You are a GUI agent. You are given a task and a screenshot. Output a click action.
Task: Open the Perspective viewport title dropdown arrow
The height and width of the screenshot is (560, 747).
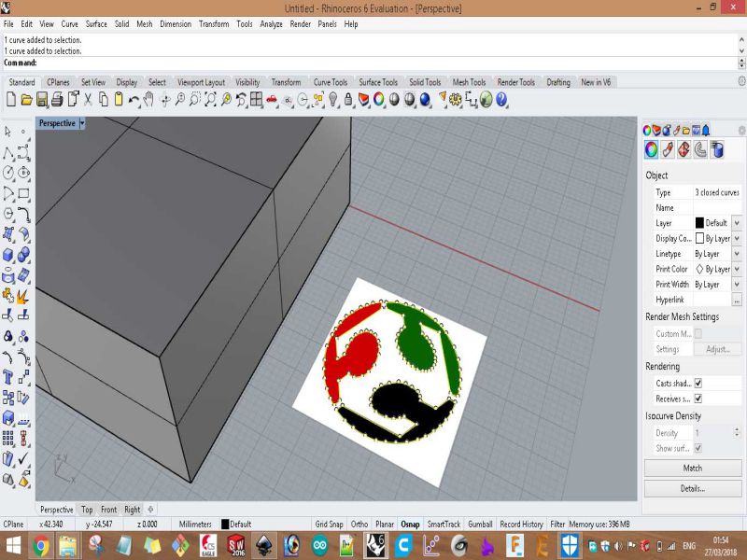[x=82, y=123]
